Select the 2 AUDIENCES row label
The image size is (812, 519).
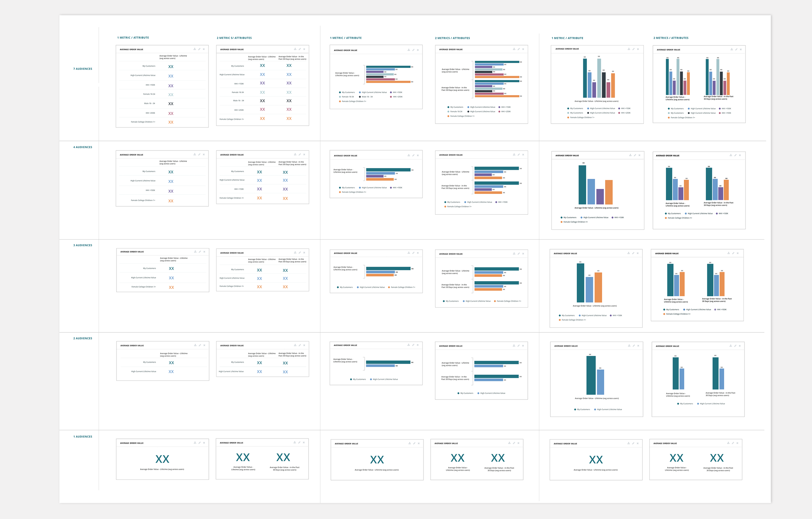coord(82,338)
